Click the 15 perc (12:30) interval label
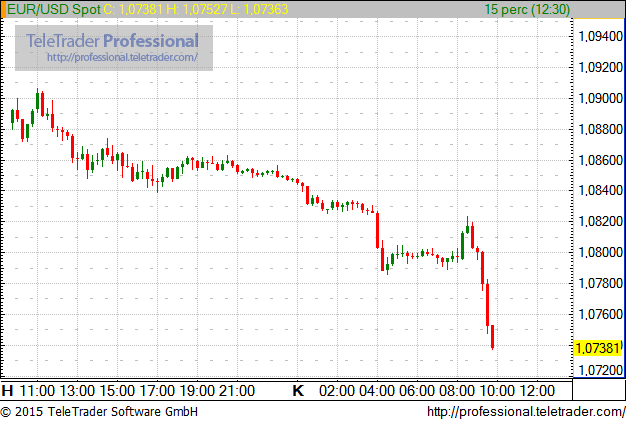This screenshot has height=421, width=626. coord(527,9)
